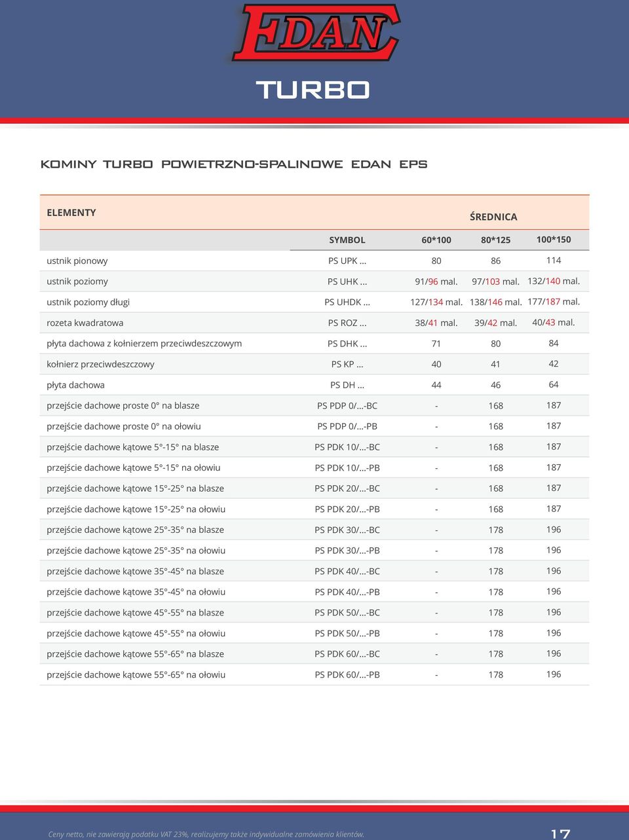Click the SYMBOL column header
The width and height of the screenshot is (629, 840).
(347, 240)
